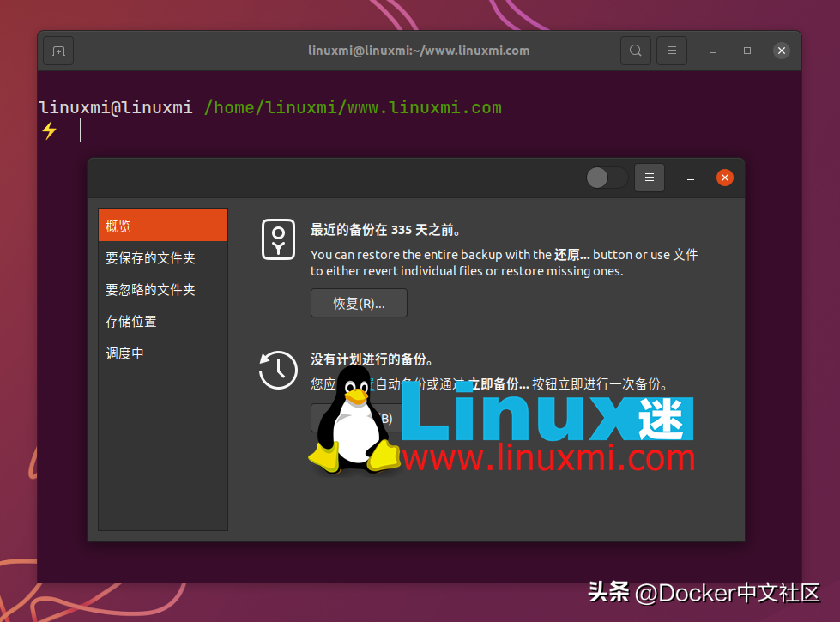Select 存储位置 in sidebar

pos(163,322)
